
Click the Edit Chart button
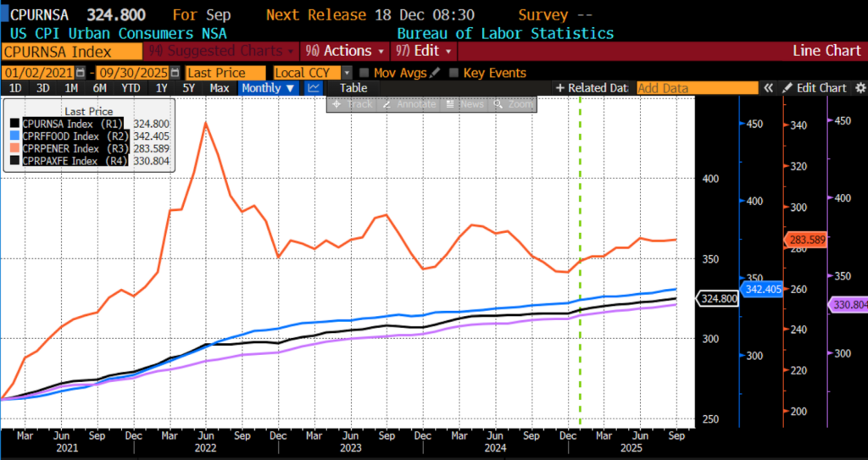click(815, 88)
